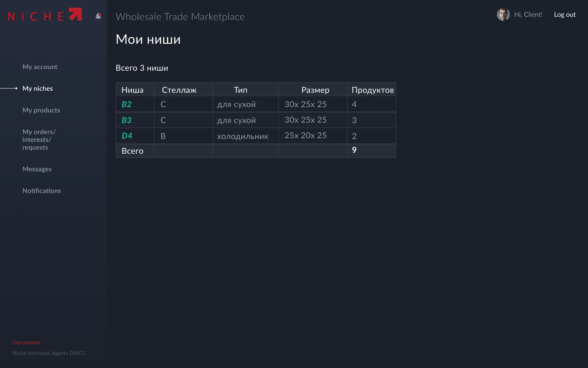The image size is (588, 368).
Task: Click the Стеллаж column header
Action: click(179, 90)
